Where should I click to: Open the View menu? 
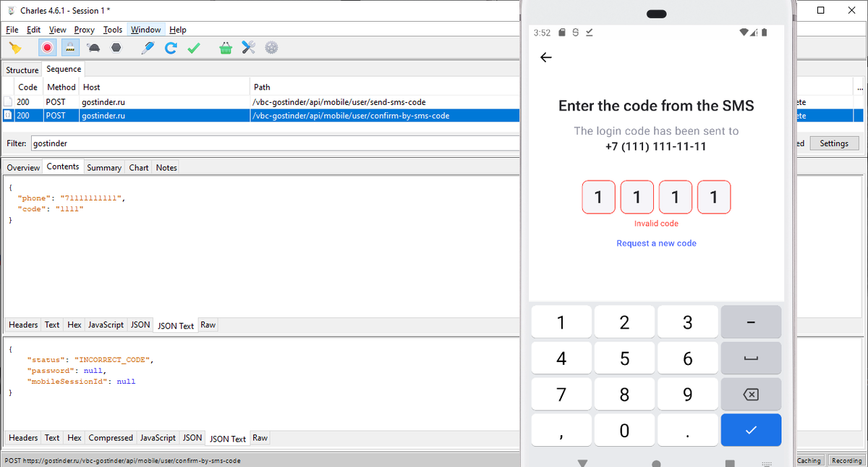click(58, 30)
